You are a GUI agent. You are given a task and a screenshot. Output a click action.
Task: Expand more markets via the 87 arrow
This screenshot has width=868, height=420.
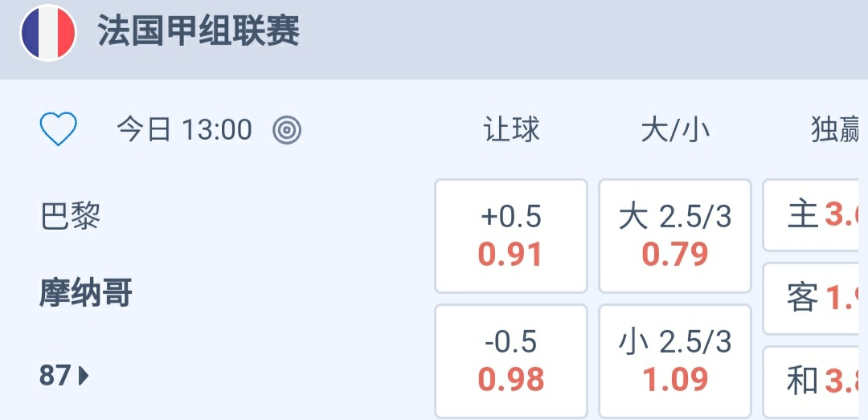(x=84, y=375)
